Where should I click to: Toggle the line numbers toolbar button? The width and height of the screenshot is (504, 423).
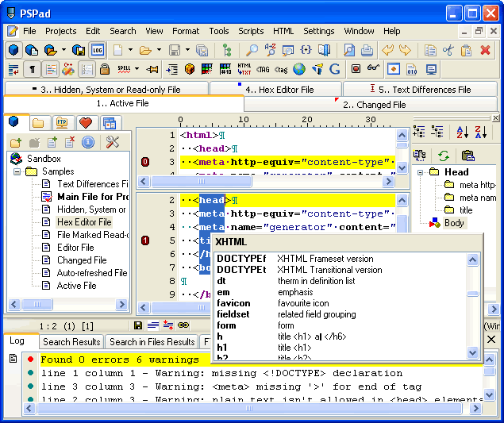(x=87, y=69)
